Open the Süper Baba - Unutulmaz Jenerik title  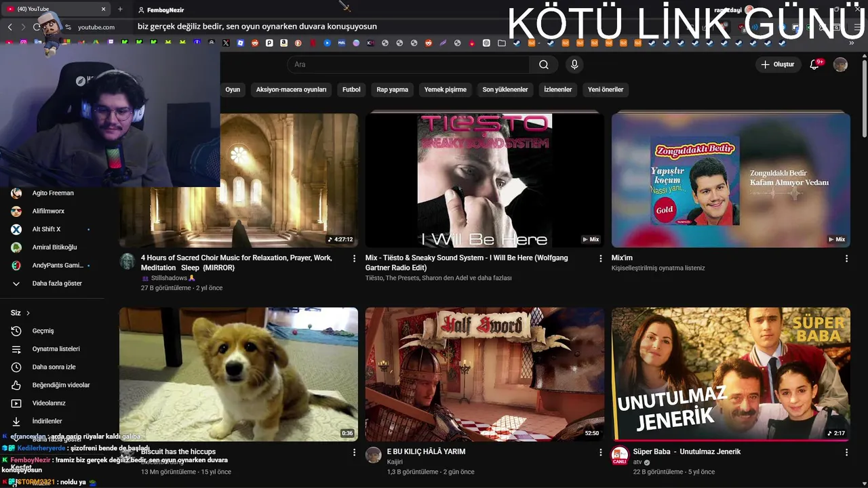[x=687, y=451]
